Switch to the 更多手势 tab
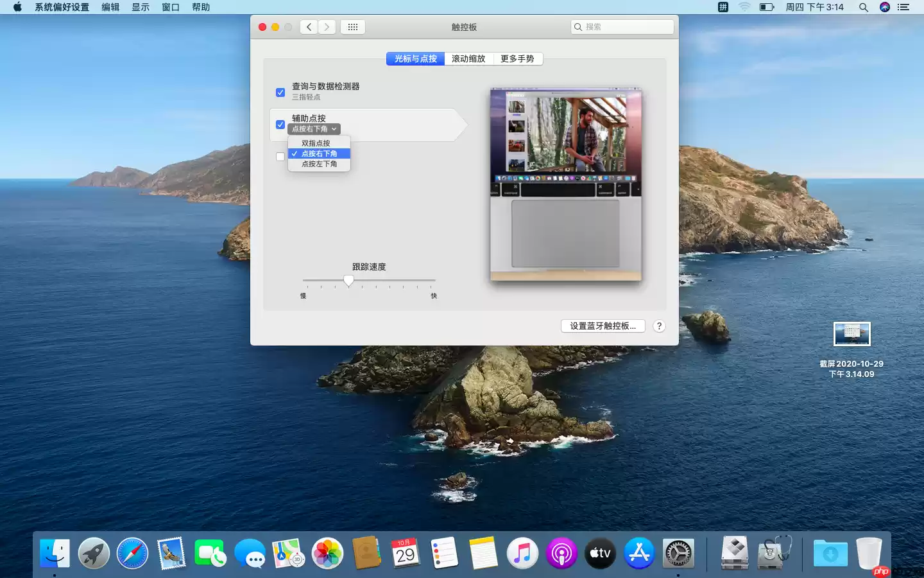The height and width of the screenshot is (578, 924). (517, 58)
